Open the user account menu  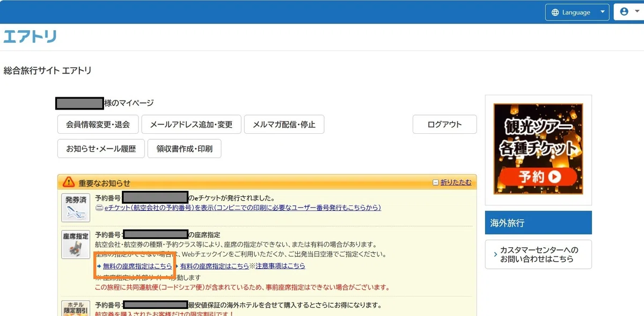628,12
